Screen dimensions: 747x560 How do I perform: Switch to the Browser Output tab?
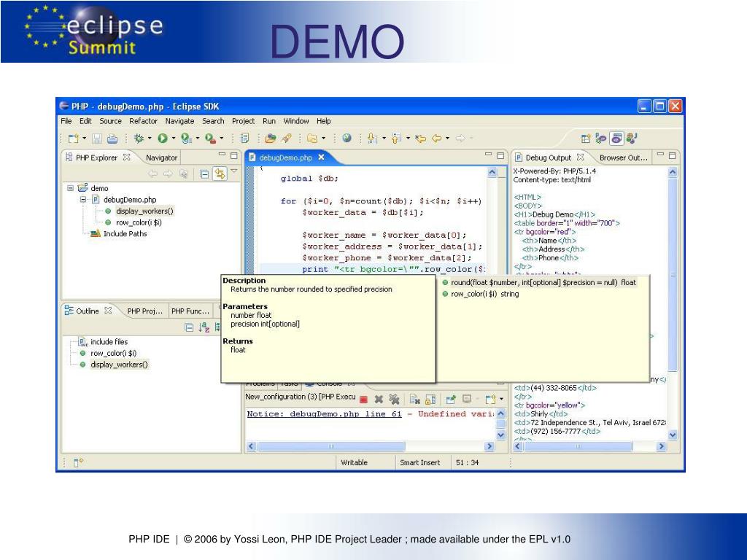pos(624,157)
